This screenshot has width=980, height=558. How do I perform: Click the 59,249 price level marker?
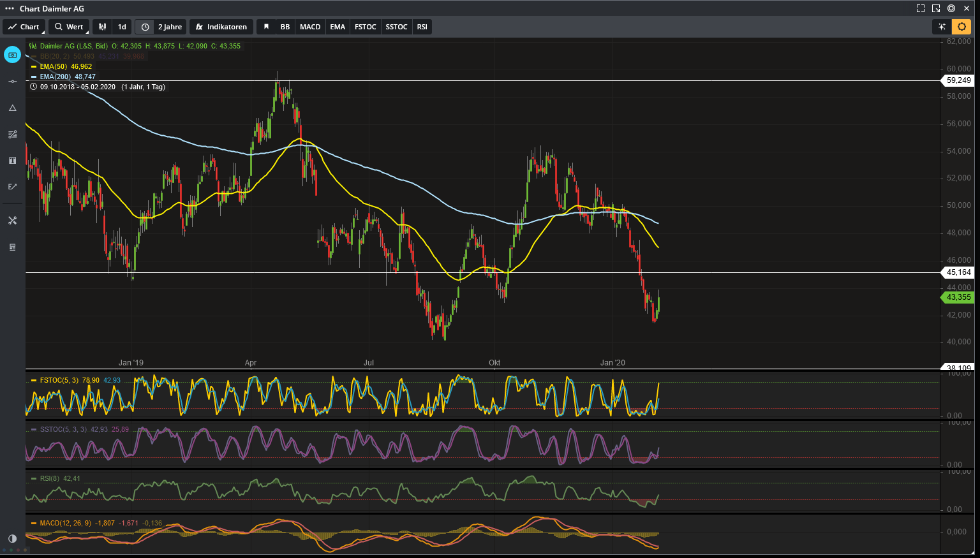[958, 80]
